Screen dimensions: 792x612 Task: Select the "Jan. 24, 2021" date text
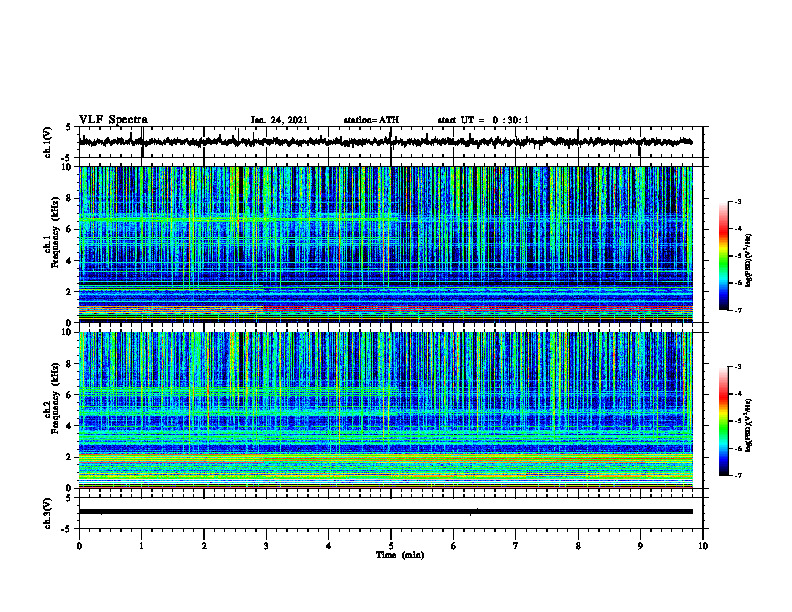(x=279, y=120)
